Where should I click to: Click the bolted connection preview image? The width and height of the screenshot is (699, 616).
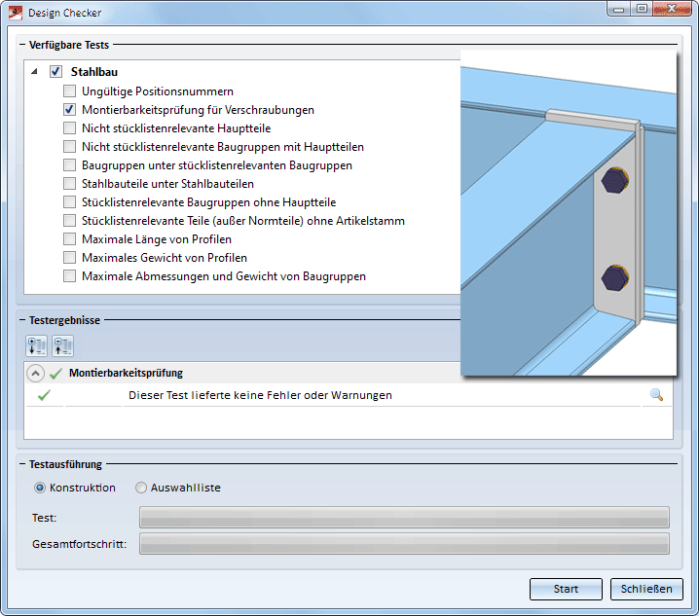click(569, 213)
